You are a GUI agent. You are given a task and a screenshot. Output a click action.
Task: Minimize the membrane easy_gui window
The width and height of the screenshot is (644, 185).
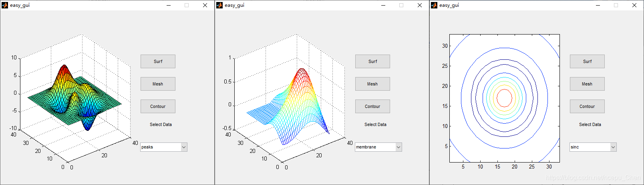[x=383, y=5]
